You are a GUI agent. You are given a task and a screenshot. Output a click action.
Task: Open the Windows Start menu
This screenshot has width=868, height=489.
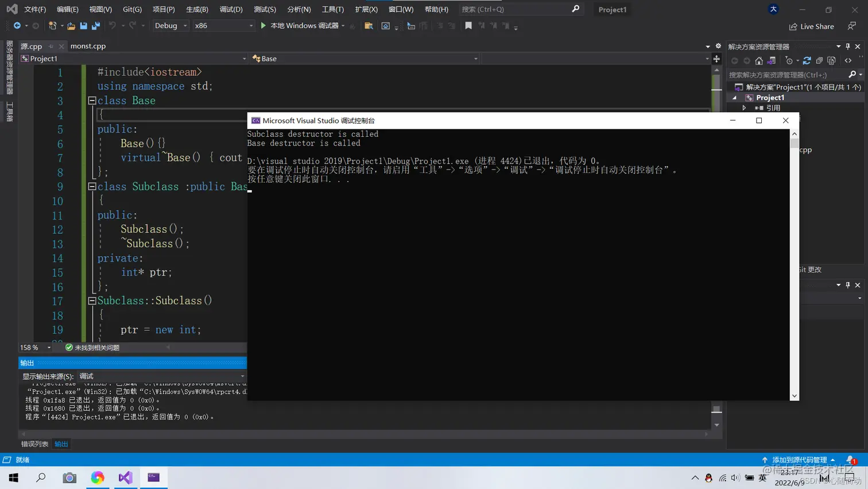14,478
